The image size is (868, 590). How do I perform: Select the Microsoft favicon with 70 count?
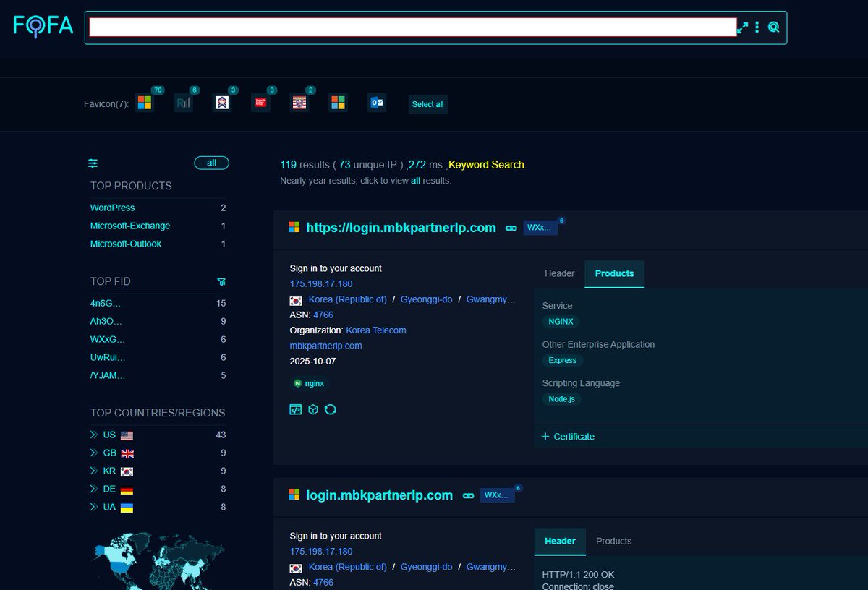[145, 103]
